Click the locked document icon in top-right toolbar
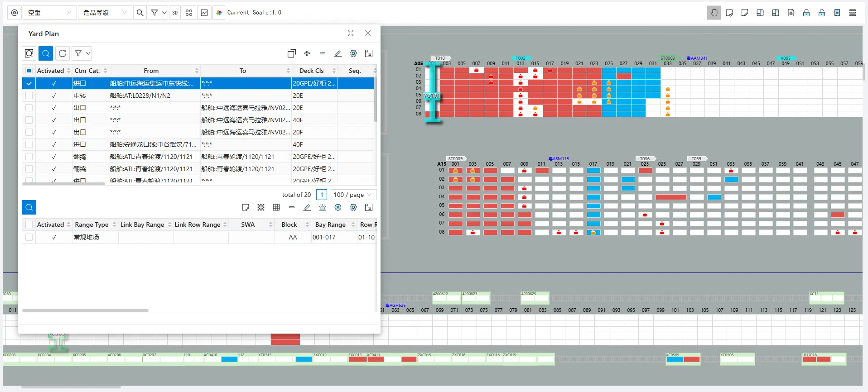The height and width of the screenshot is (392, 868). (791, 13)
